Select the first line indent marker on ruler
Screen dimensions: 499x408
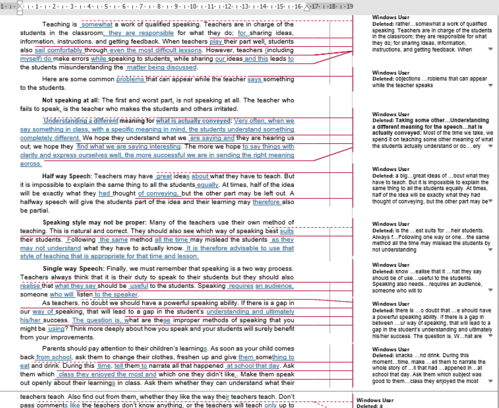coord(20,3)
